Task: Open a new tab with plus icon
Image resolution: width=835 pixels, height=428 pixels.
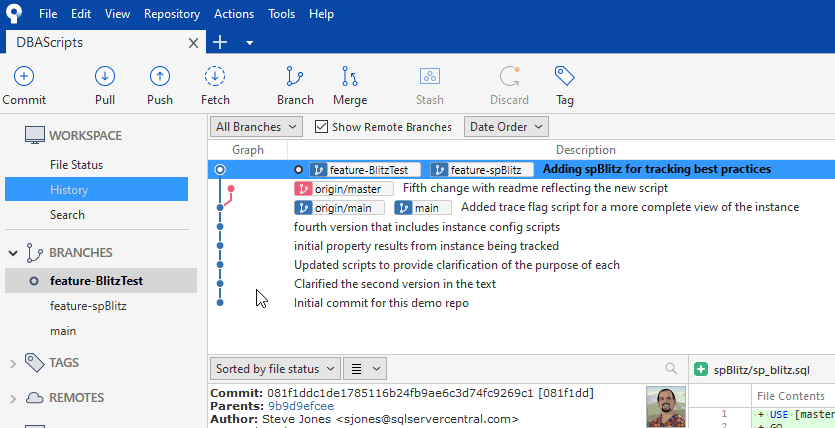Action: point(220,43)
